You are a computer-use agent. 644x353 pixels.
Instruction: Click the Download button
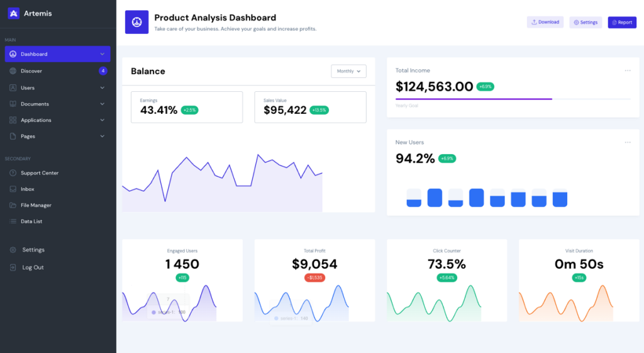point(545,22)
